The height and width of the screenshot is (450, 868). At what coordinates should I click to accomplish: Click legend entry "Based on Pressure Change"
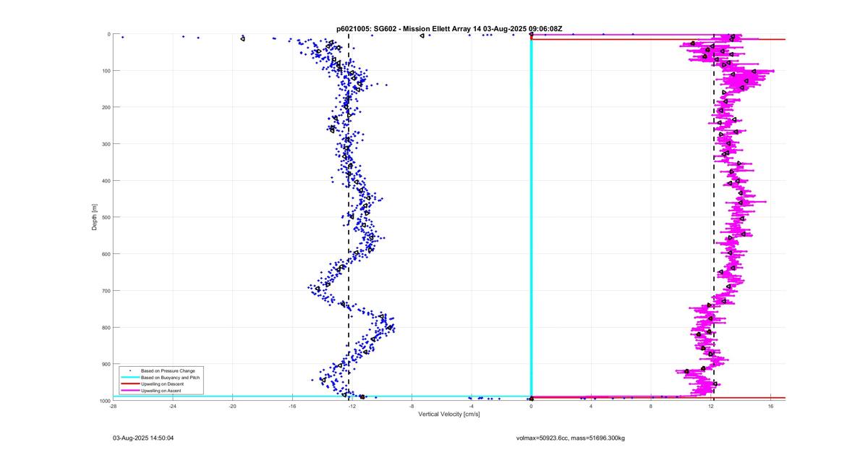(168, 370)
